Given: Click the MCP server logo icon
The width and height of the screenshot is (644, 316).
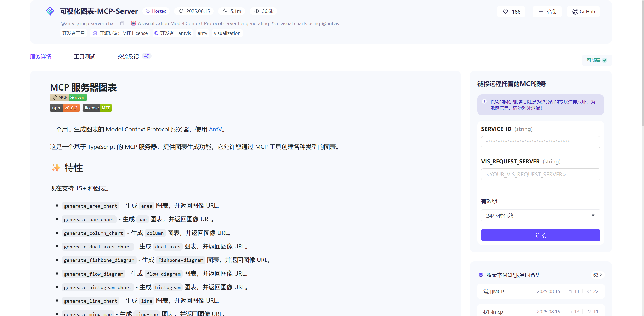Looking at the screenshot, I should point(50,11).
